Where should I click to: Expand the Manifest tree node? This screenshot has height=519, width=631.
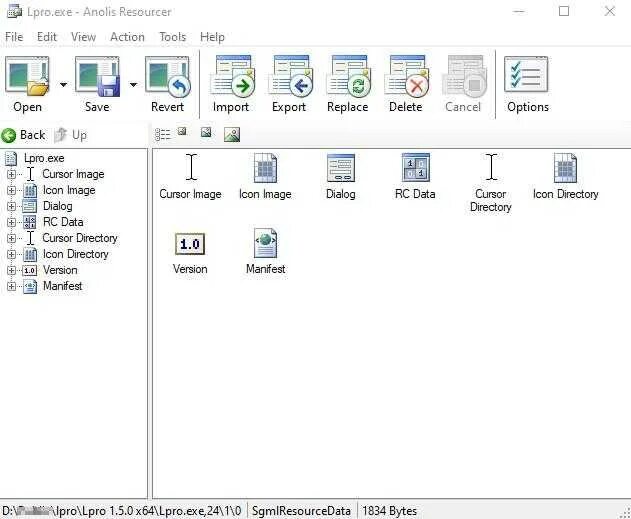[12, 286]
